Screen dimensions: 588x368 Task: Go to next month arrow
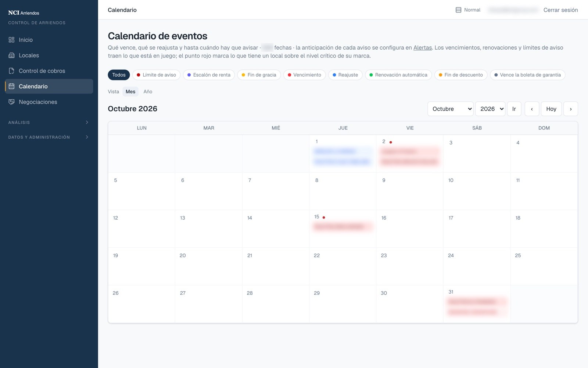click(571, 109)
